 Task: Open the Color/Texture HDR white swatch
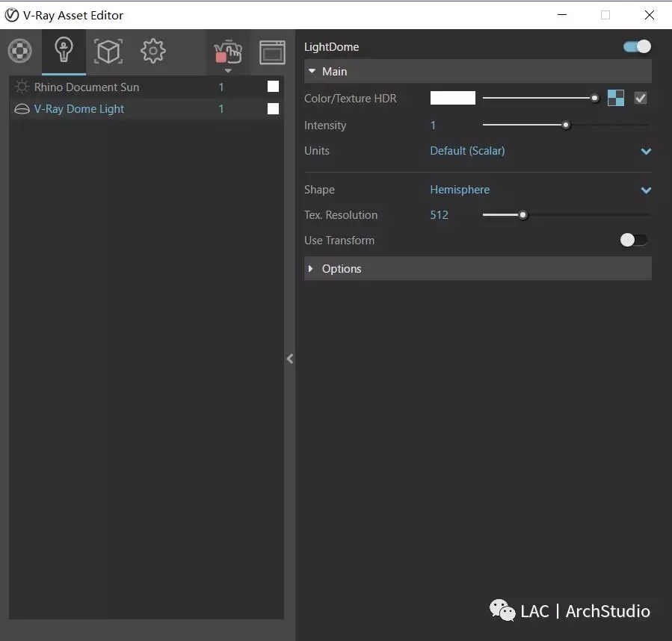pyautogui.click(x=452, y=98)
